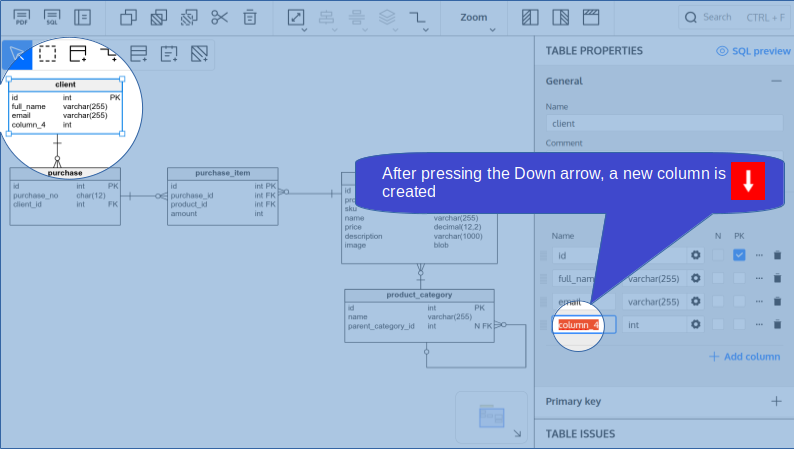Delete the email column with trash icon
794x449 pixels.
pos(777,301)
